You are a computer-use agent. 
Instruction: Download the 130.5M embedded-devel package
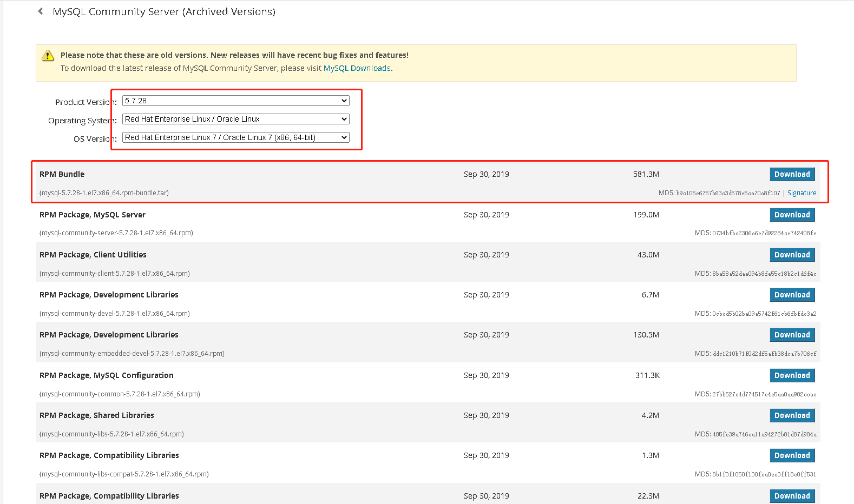point(792,335)
